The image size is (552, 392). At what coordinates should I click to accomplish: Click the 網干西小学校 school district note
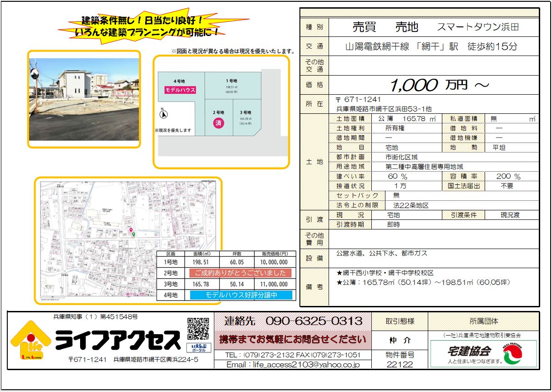coord(385,273)
